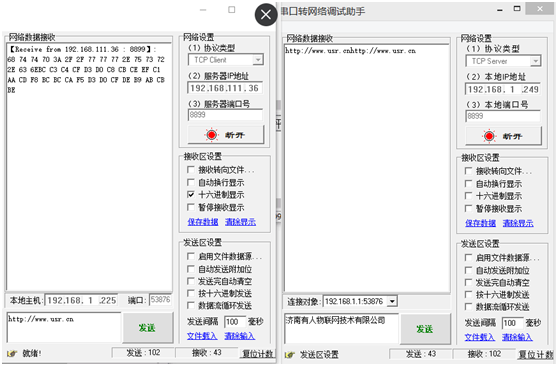The image size is (558, 366).
Task: Click reset count button in right window
Action: 536,355
